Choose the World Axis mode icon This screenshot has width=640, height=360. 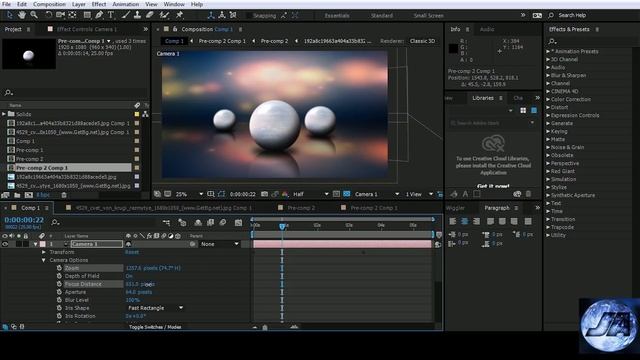pyautogui.click(x=222, y=16)
